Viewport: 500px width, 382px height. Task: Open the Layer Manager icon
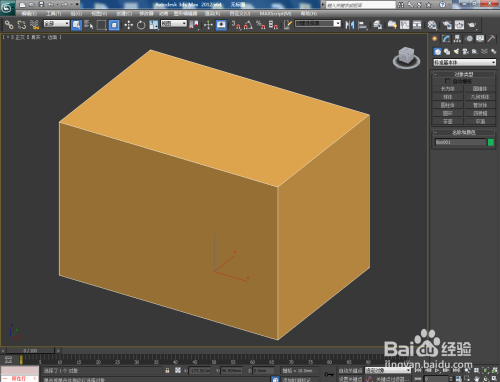click(378, 25)
